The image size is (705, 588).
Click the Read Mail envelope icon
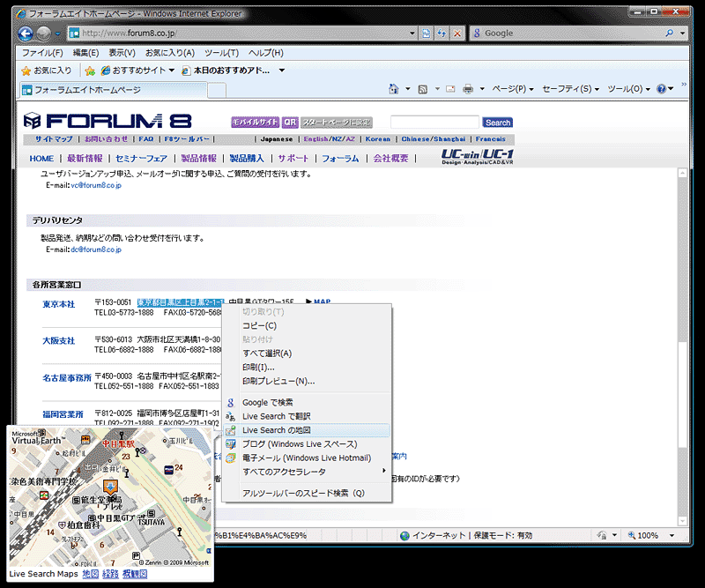click(x=450, y=89)
